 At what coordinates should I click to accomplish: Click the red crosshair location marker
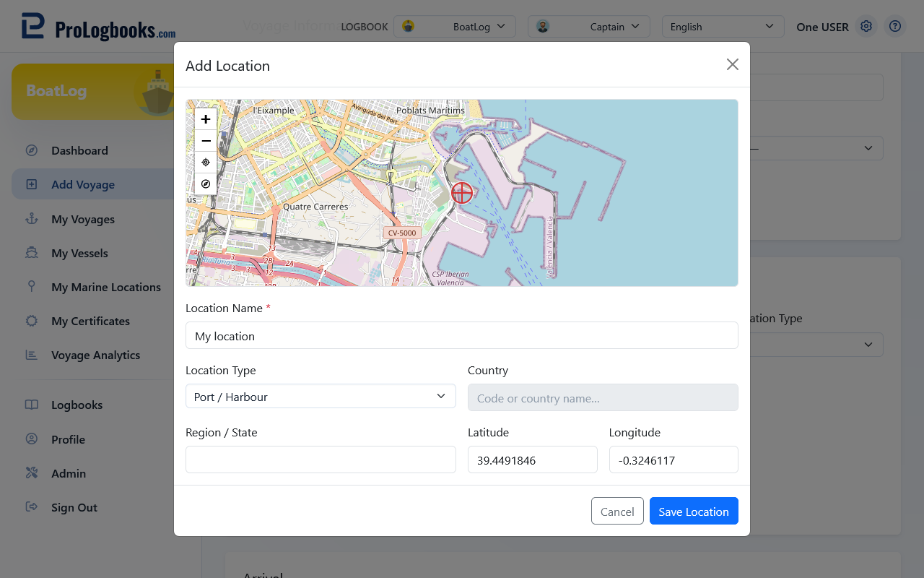point(462,193)
